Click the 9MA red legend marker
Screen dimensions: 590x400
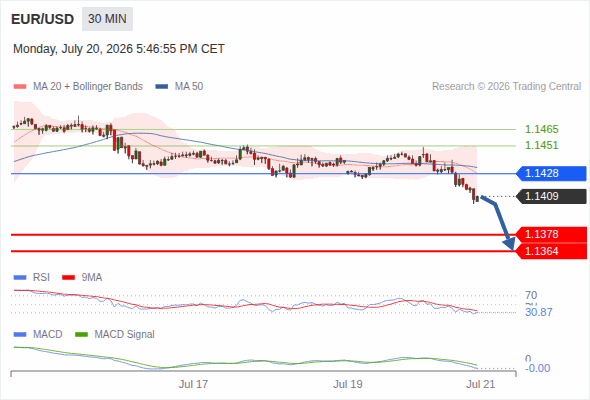pyautogui.click(x=68, y=278)
